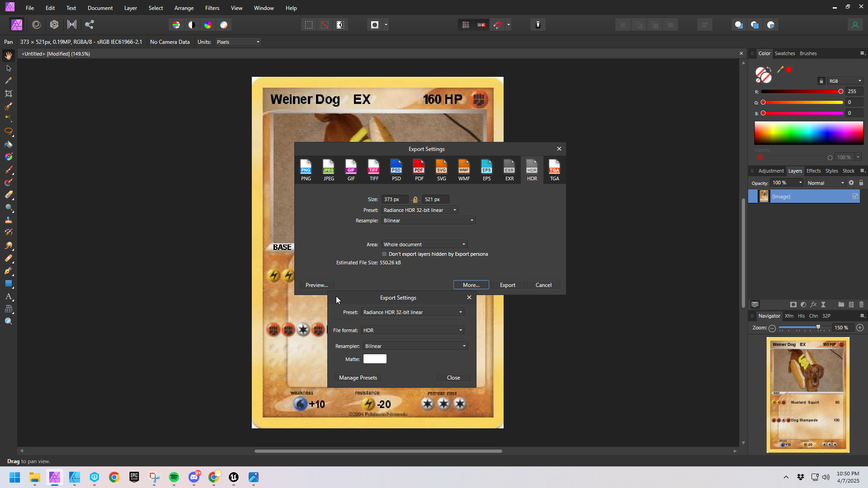Open File Explorer from the taskbar

[35, 477]
